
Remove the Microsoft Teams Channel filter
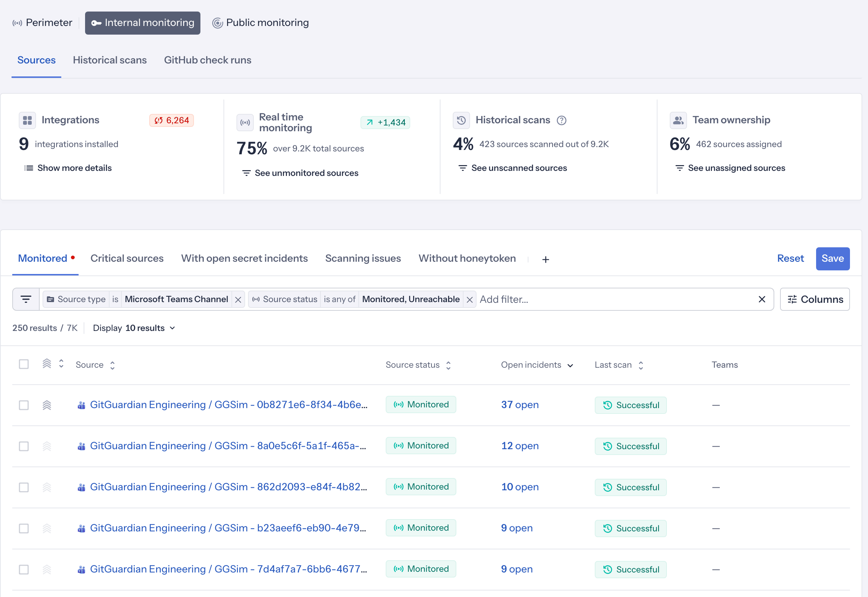pyautogui.click(x=238, y=300)
